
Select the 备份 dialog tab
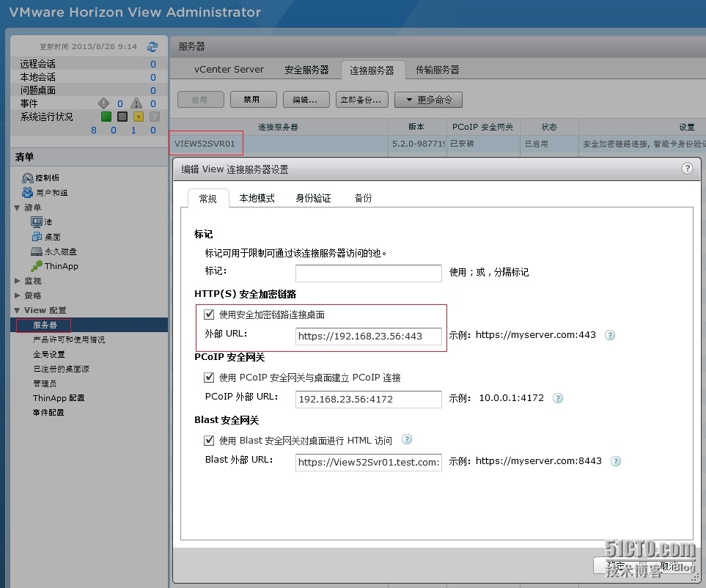364,198
